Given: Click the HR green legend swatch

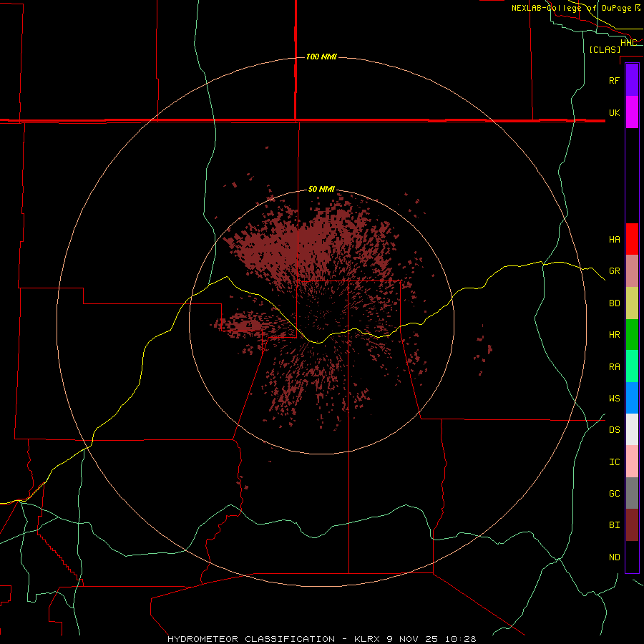Looking at the screenshot, I should [x=632, y=335].
